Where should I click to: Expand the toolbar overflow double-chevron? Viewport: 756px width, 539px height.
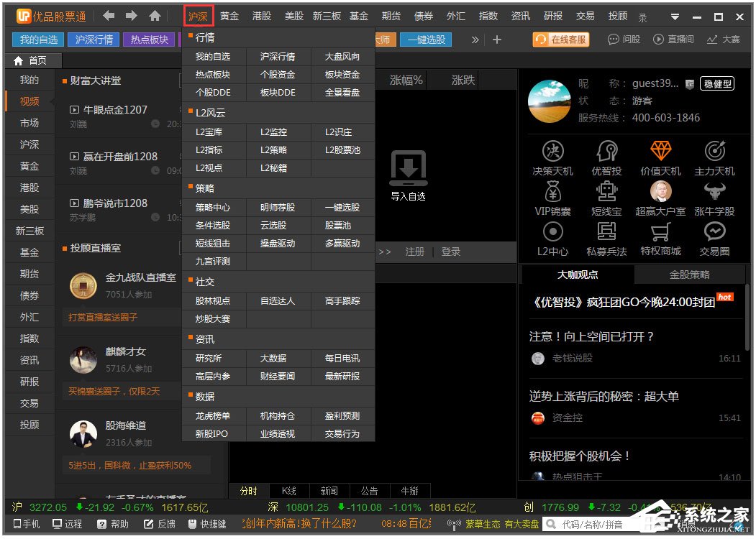[x=475, y=40]
